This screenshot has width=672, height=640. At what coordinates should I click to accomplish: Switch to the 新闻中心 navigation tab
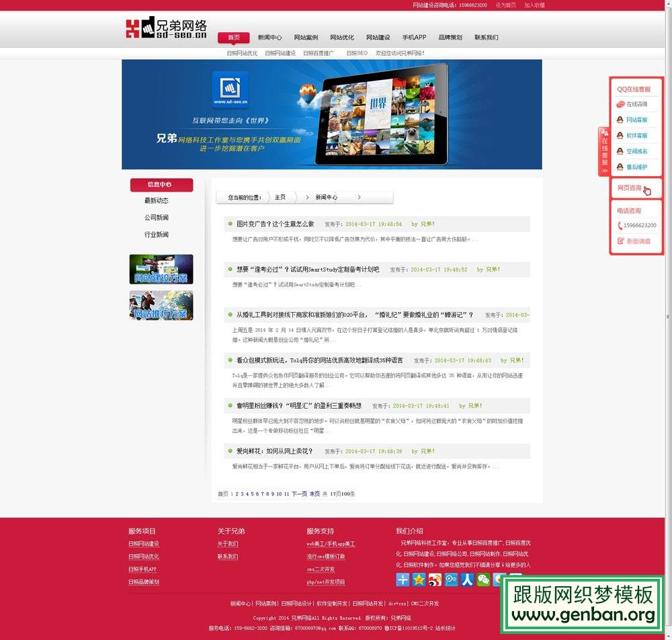pyautogui.click(x=268, y=37)
